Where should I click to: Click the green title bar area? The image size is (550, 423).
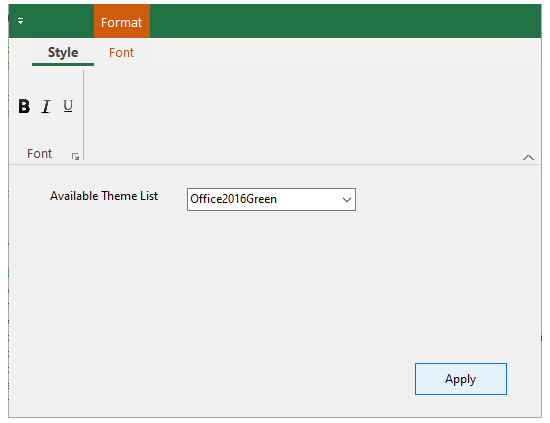coord(345,21)
